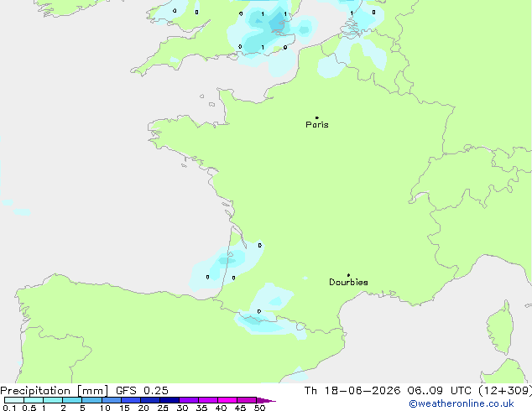Click the legend arrow tip above 50
The image size is (532, 411).
pyautogui.click(x=266, y=400)
